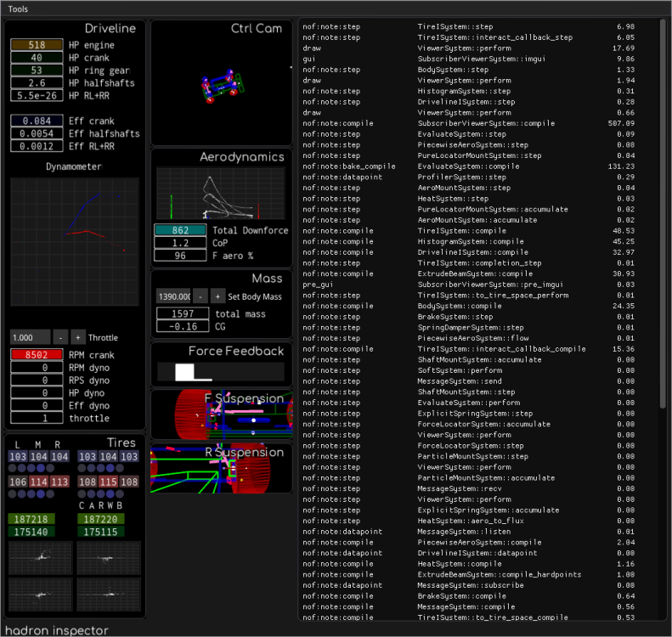Click the Throttle value input field
This screenshot has width=672, height=637.
click(x=31, y=337)
